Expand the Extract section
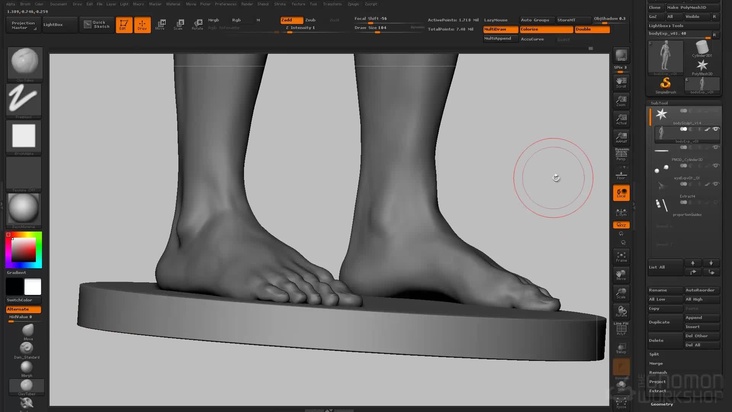This screenshot has height=412, width=732. [x=657, y=391]
